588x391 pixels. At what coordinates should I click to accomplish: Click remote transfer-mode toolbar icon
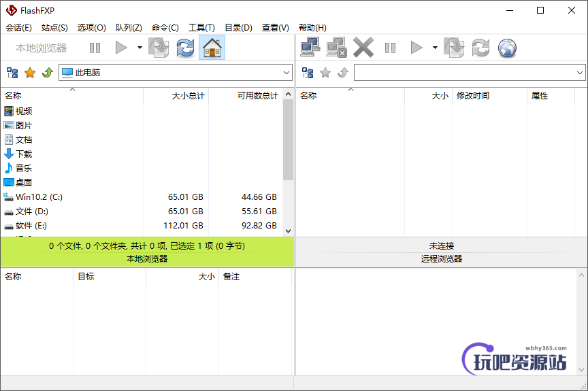[x=455, y=48]
